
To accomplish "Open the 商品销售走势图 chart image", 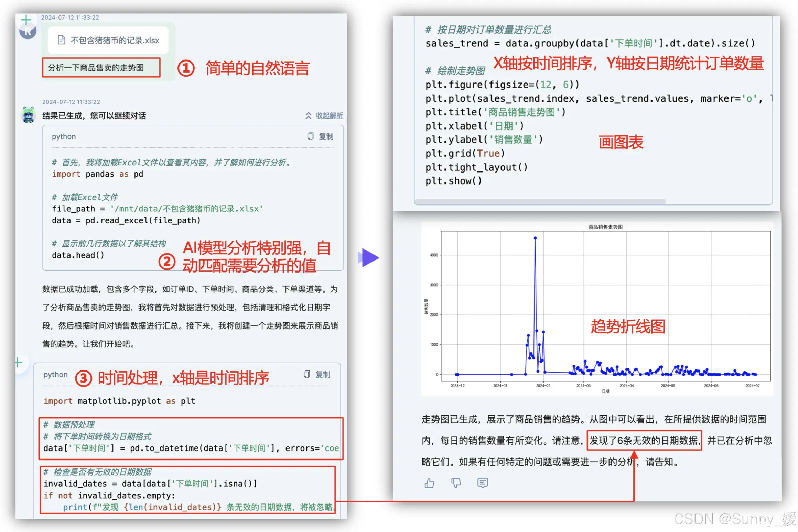I will pos(597,309).
